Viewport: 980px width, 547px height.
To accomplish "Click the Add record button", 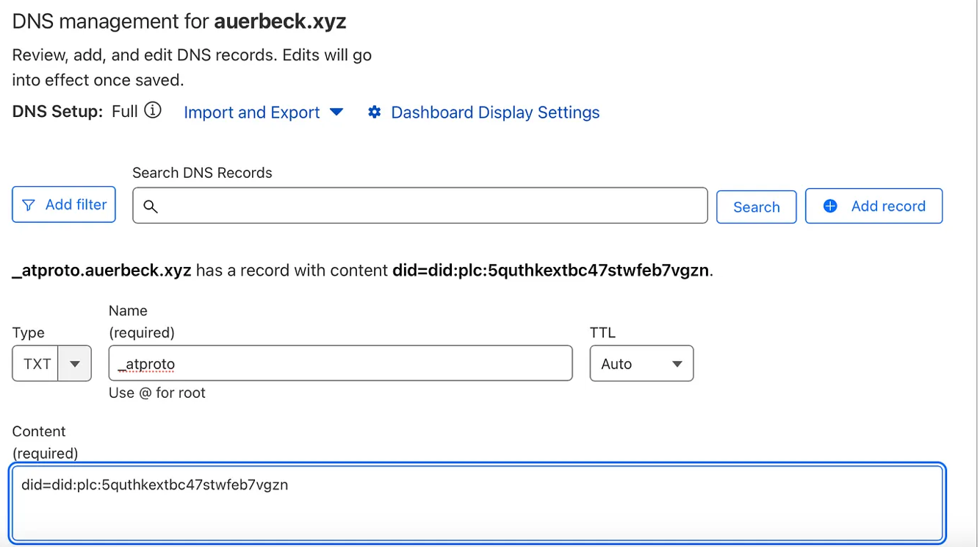I will 873,206.
